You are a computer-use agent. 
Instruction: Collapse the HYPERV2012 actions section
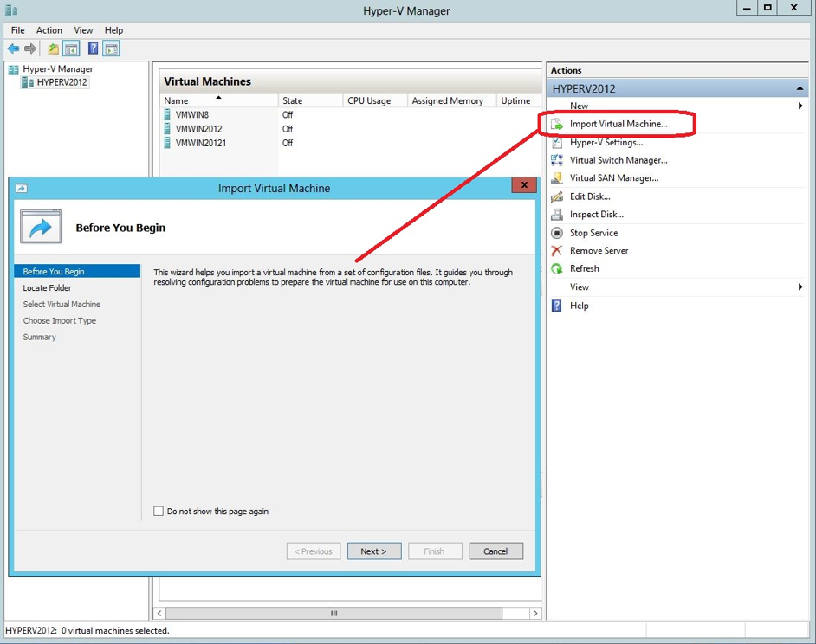[800, 88]
